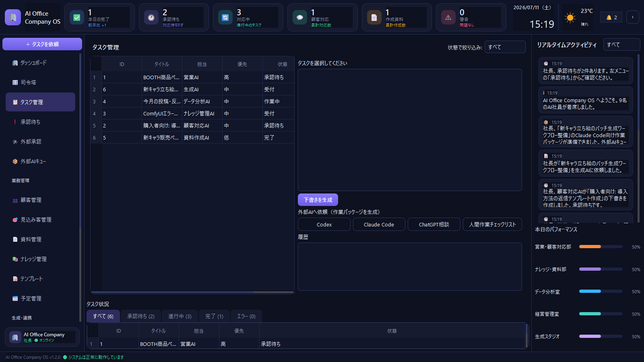Open the 状態で絞り込み filter dropdown
Screen dimensions: 644x362
(x=505, y=47)
